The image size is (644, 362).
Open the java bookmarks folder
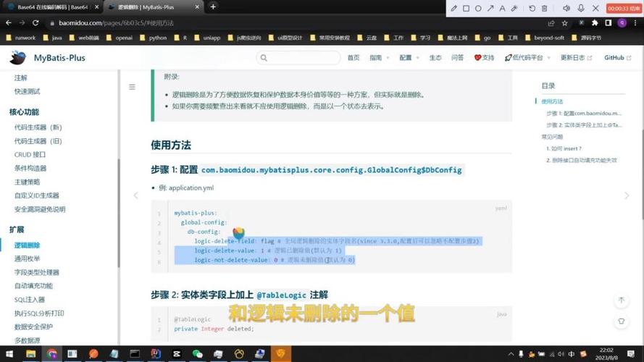[x=53, y=38]
